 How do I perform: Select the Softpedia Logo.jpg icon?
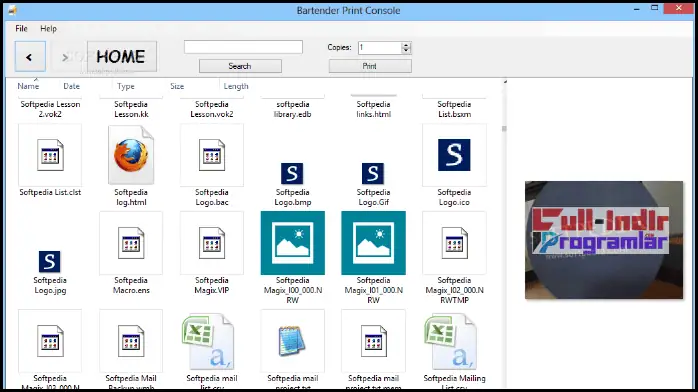[x=49, y=262]
